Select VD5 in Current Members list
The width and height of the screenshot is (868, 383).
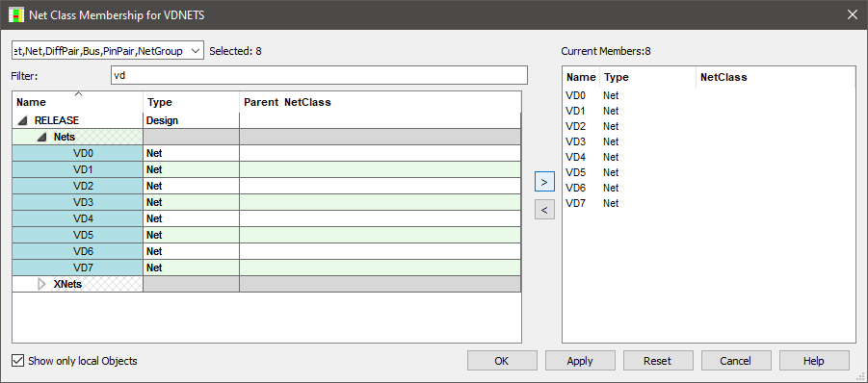pos(576,172)
